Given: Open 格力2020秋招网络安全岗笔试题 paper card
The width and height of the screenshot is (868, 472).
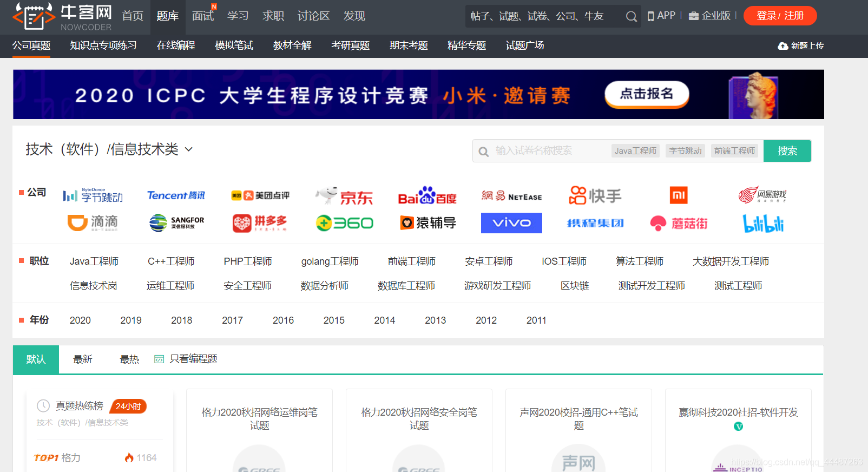Looking at the screenshot, I should [419, 430].
